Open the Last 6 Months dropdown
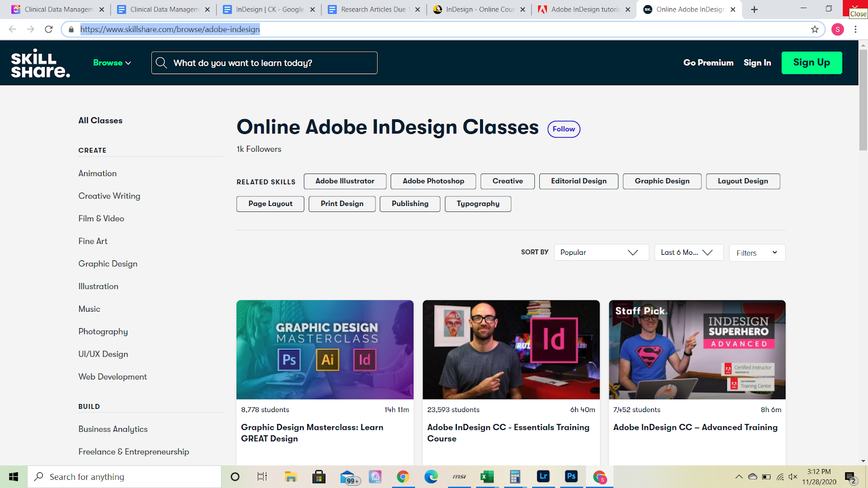This screenshot has height=488, width=868. point(688,253)
